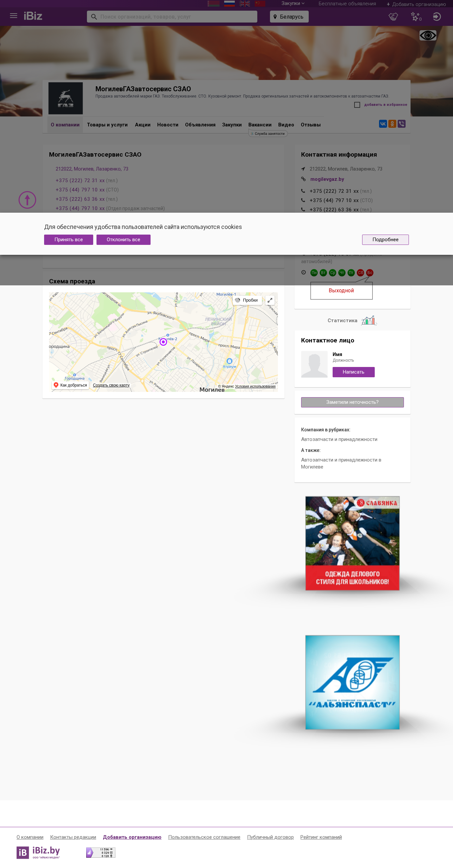
Task: Open the Акции tab
Action: pyautogui.click(x=143, y=125)
